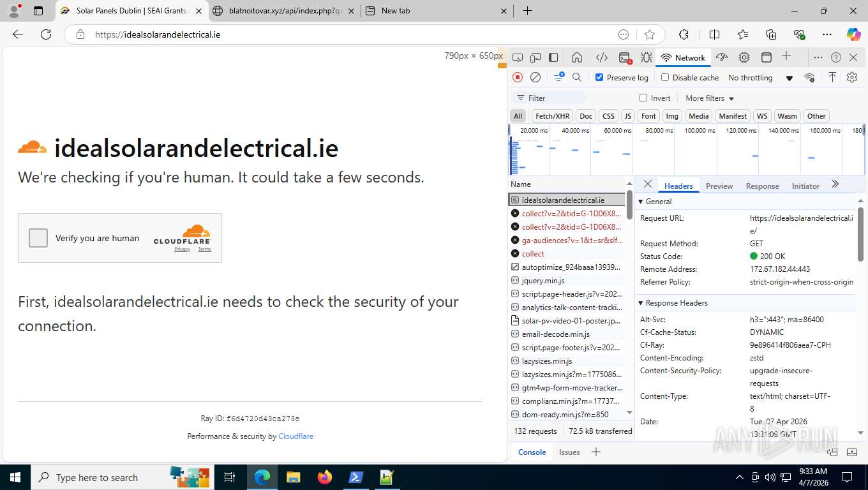This screenshot has height=490, width=868.
Task: Open Cloudflare Privacy link
Action: pos(182,249)
